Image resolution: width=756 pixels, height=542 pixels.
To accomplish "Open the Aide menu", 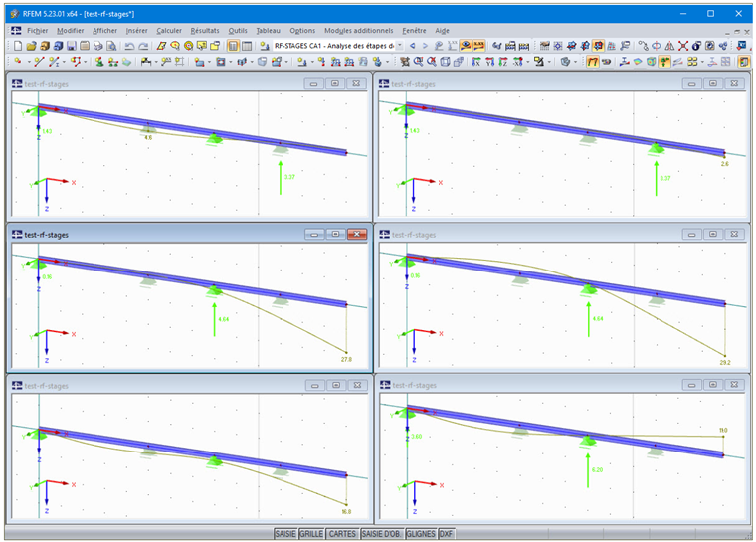I will coord(442,31).
